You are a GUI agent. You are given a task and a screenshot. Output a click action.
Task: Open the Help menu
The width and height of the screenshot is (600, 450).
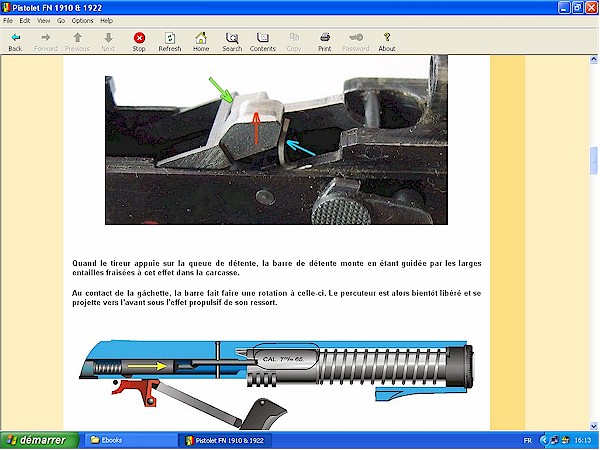(x=107, y=20)
